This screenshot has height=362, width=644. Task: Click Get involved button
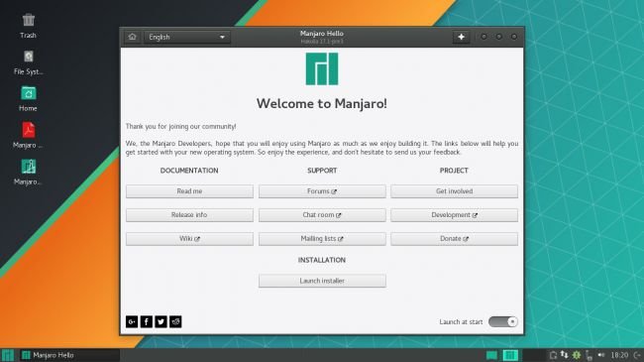pyautogui.click(x=454, y=191)
